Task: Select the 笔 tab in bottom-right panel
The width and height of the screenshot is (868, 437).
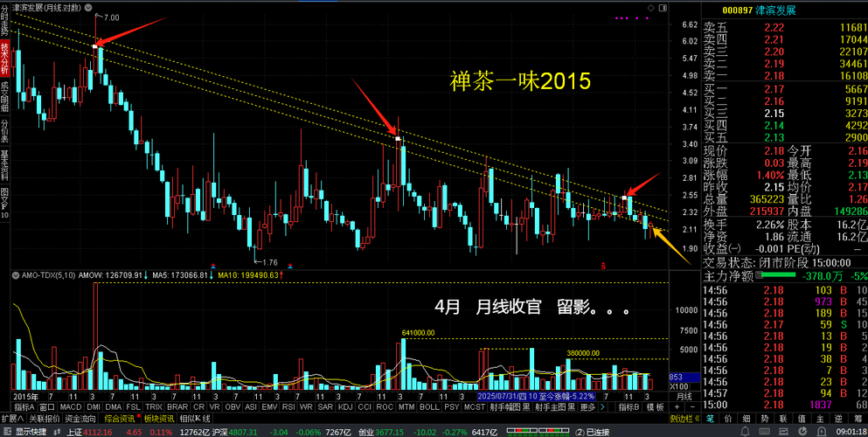Action: coord(712,420)
